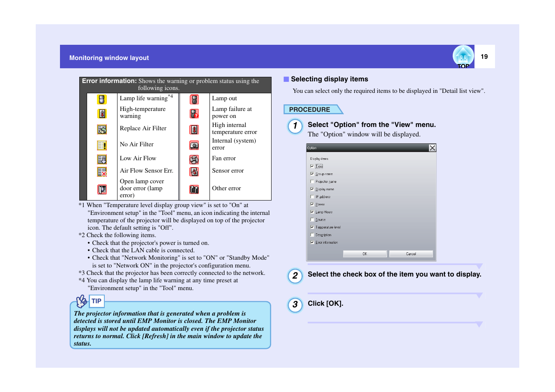Enable the Source checkbox
The height and width of the screenshot is (392, 555).
click(312, 219)
